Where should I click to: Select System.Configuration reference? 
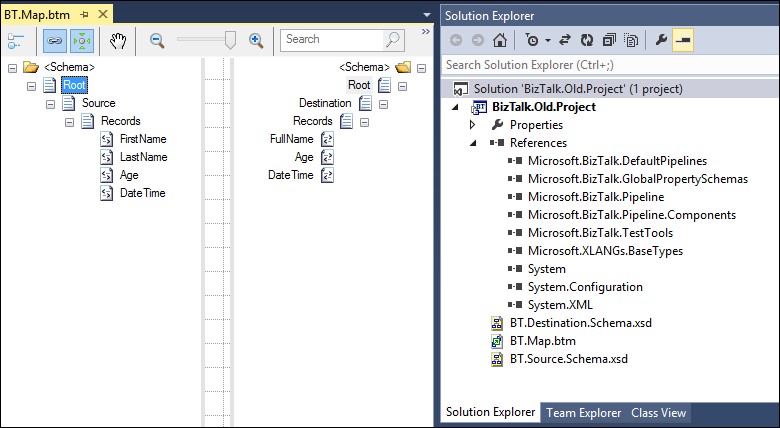tap(585, 287)
